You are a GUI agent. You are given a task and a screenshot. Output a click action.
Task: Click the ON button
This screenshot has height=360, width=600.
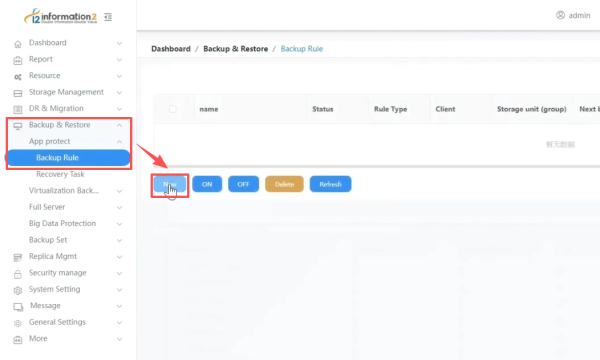point(207,184)
